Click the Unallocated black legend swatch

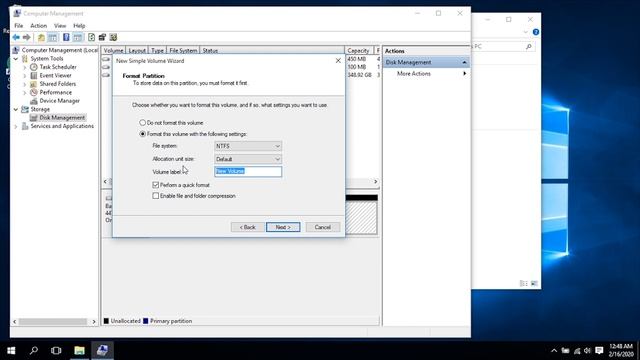[106, 321]
